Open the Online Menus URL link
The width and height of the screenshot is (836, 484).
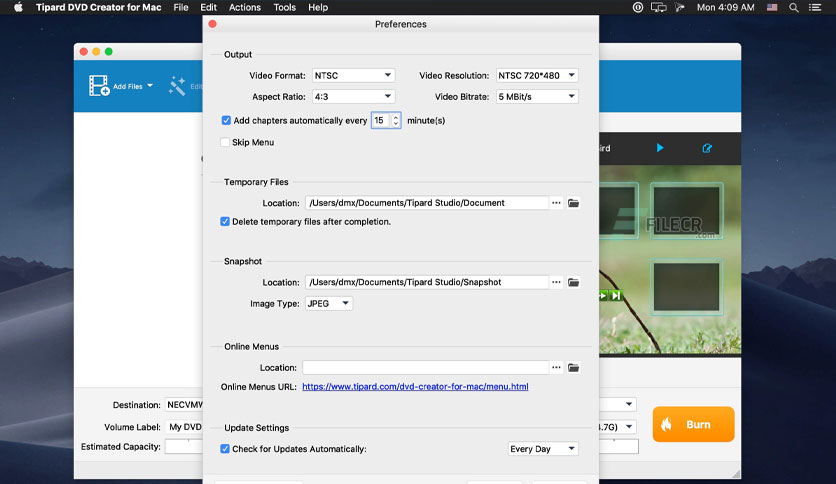coord(415,386)
